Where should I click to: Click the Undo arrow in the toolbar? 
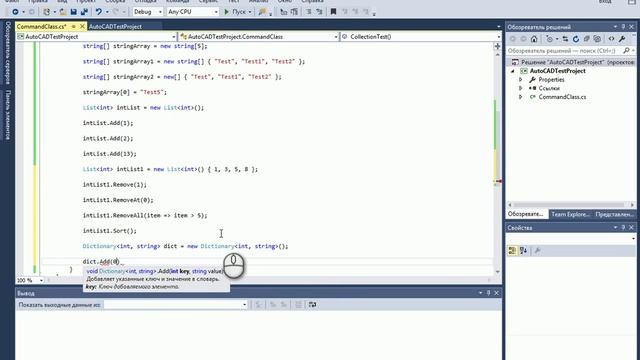[99, 12]
